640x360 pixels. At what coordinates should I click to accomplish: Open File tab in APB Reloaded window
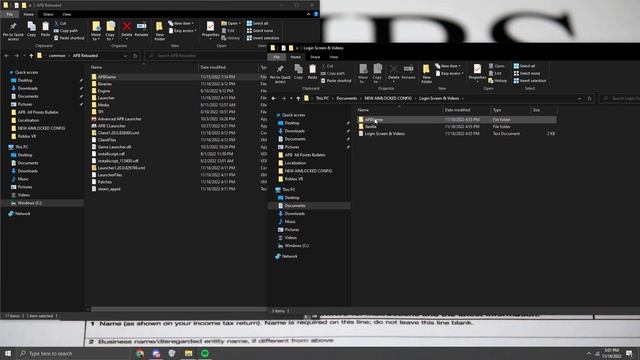(x=9, y=14)
